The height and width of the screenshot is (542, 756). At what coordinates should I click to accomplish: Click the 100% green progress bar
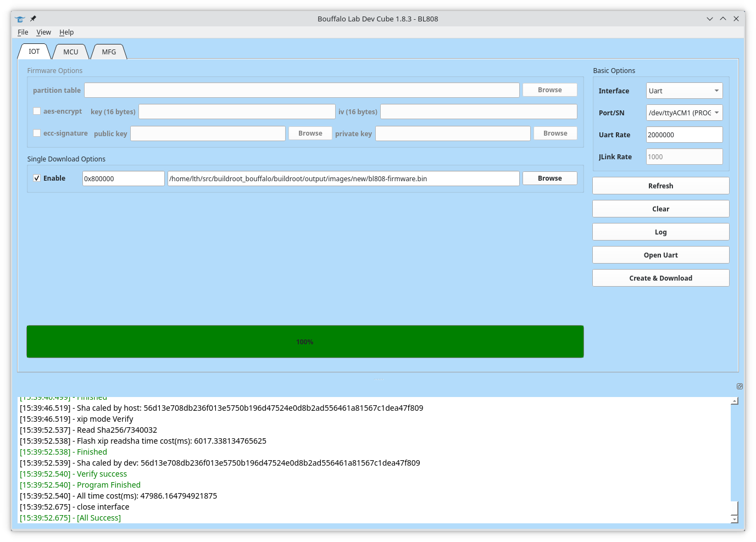[305, 342]
